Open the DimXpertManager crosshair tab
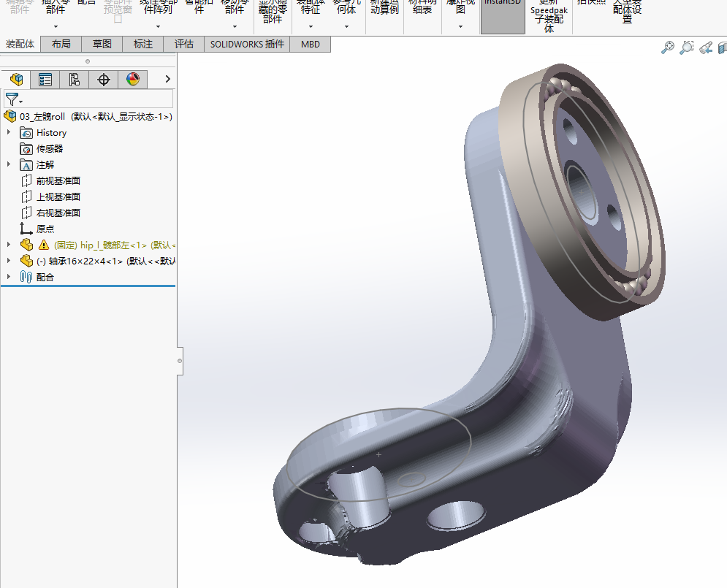727x588 pixels. [104, 80]
